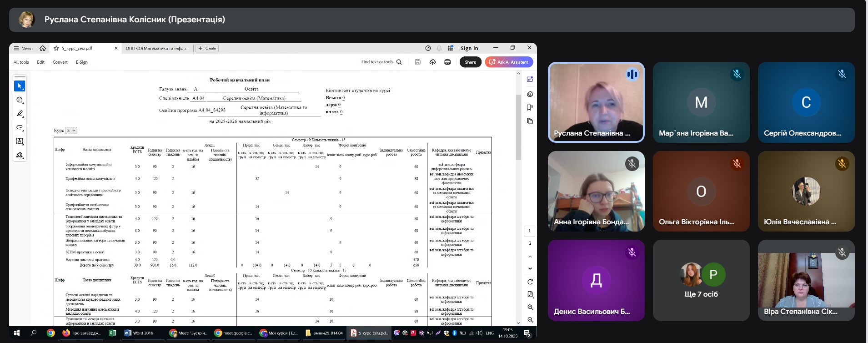The height and width of the screenshot is (343, 868).
Task: Open зміни25_014.04 folder in taskbar
Action: point(324,333)
